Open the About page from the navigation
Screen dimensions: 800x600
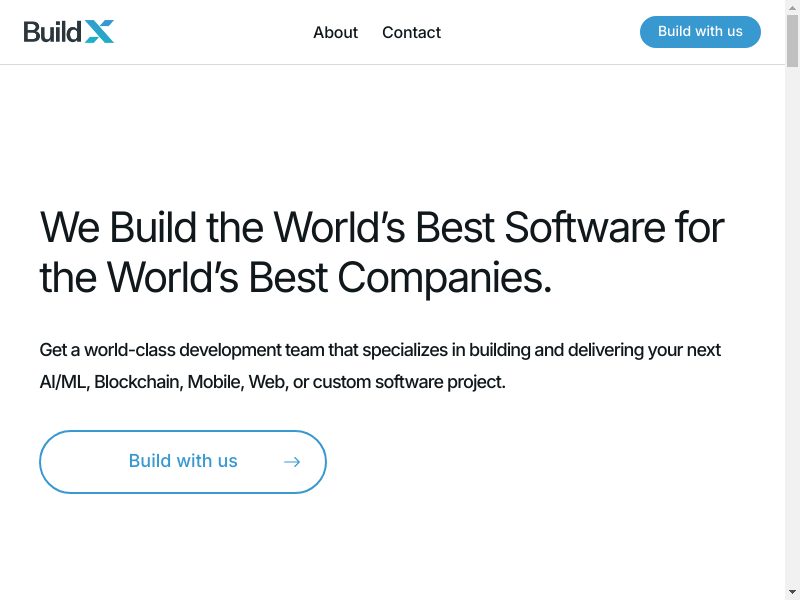click(x=335, y=32)
